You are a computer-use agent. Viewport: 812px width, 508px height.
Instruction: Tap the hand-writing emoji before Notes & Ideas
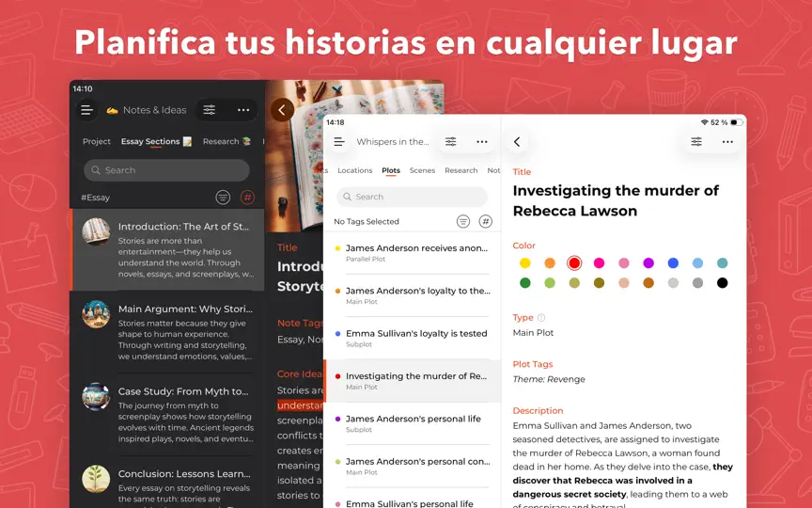tap(112, 110)
